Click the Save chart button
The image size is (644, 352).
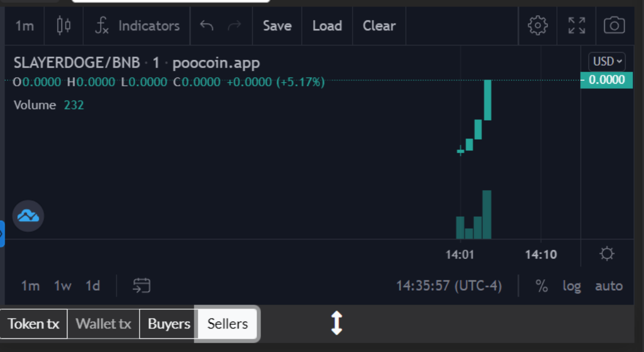pos(277,26)
